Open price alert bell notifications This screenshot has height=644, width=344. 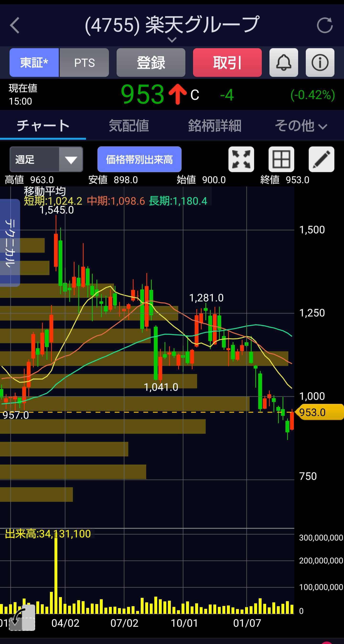click(x=284, y=63)
